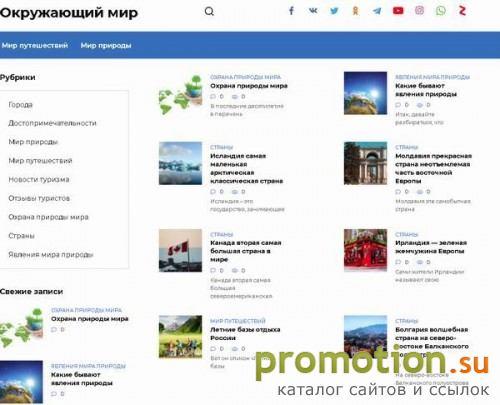
Task: Select 'Явления мира природы' in Рубрики list
Action: coord(51,255)
